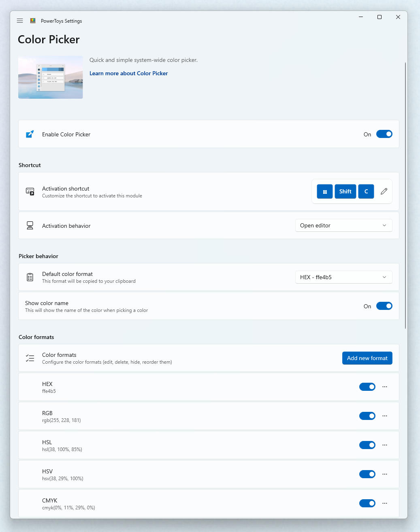Click the monitor icon beside Activation behavior

(x=30, y=225)
